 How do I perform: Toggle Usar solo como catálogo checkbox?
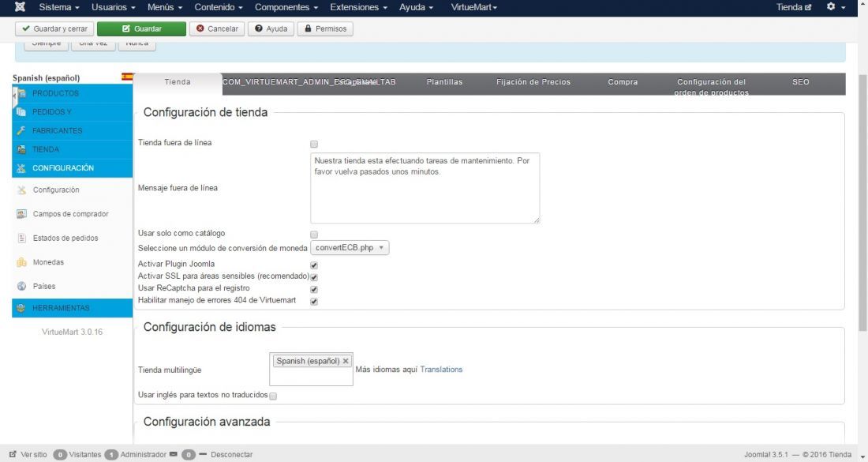point(314,235)
